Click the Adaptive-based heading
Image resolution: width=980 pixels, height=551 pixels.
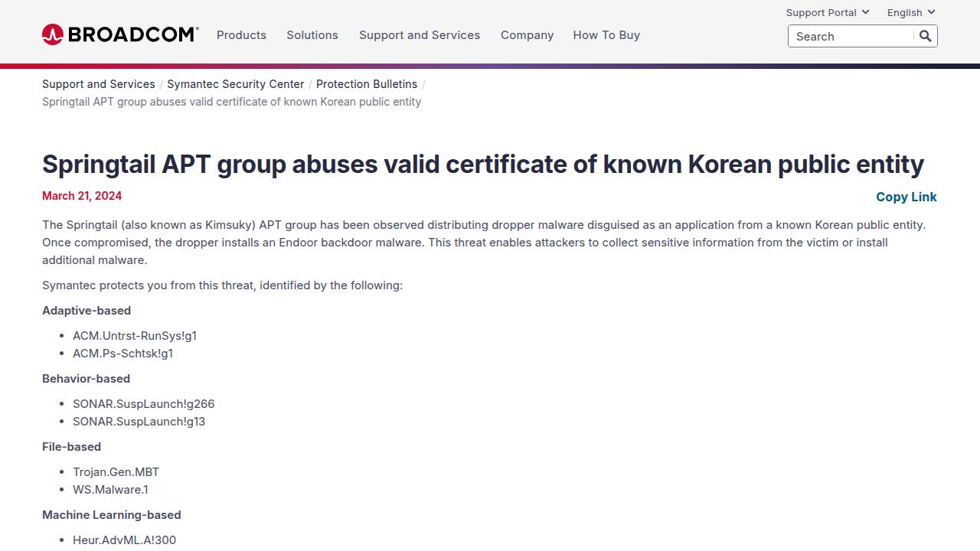[87, 311]
